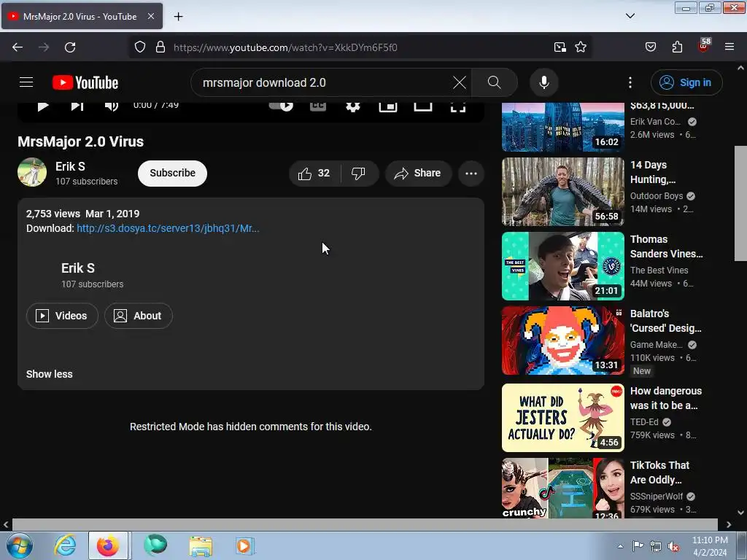Open tracking protection shield icon

(x=139, y=47)
